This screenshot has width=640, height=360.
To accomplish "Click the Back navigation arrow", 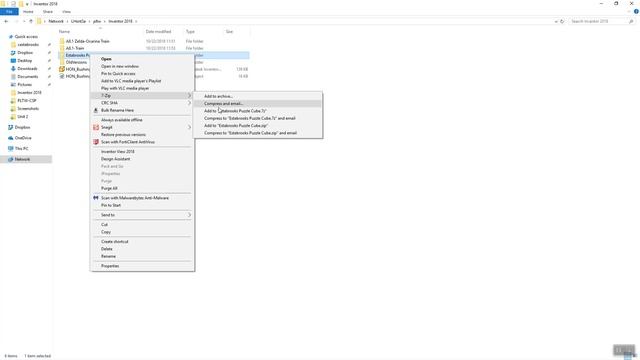I will click(6, 21).
